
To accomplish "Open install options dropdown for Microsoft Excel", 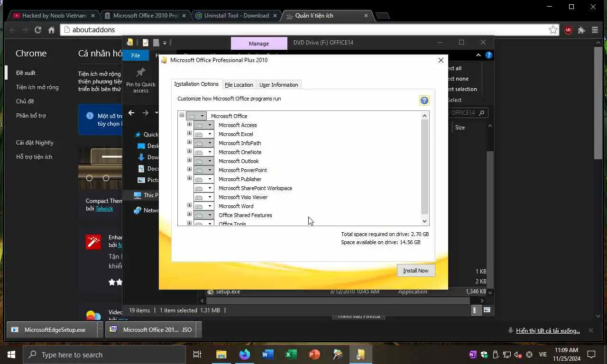I will click(204, 134).
